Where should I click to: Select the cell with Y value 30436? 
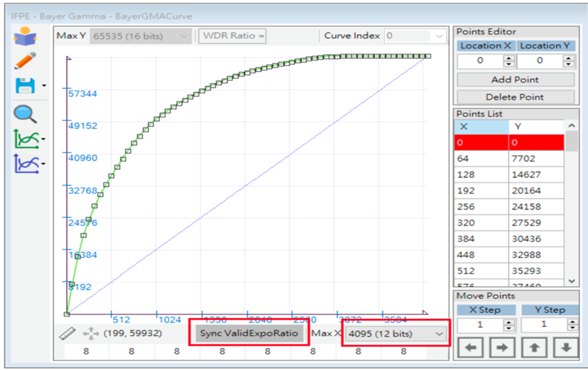click(x=537, y=239)
